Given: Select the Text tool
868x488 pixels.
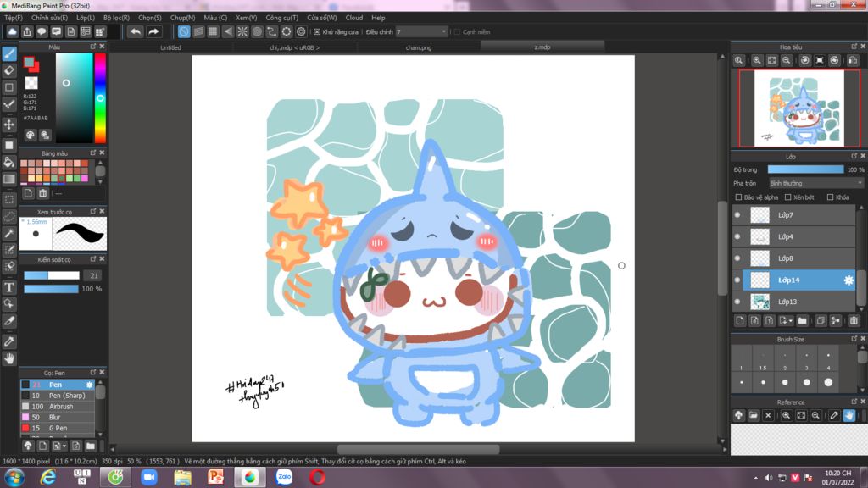Looking at the screenshot, I should pos(9,287).
